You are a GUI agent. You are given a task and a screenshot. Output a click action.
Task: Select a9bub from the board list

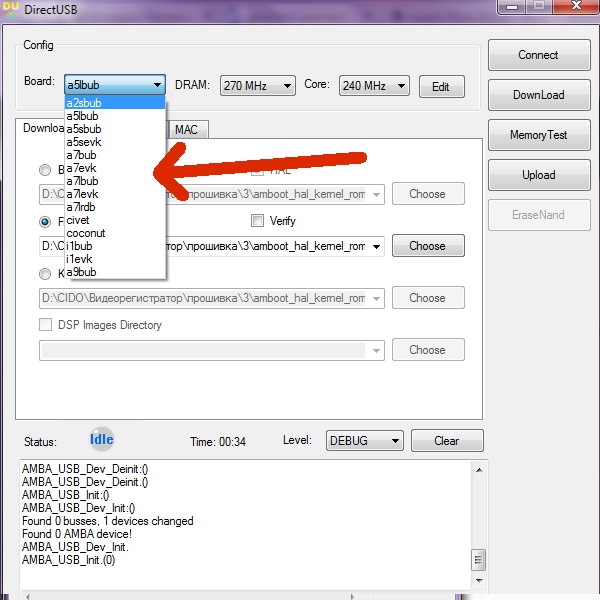(x=81, y=272)
